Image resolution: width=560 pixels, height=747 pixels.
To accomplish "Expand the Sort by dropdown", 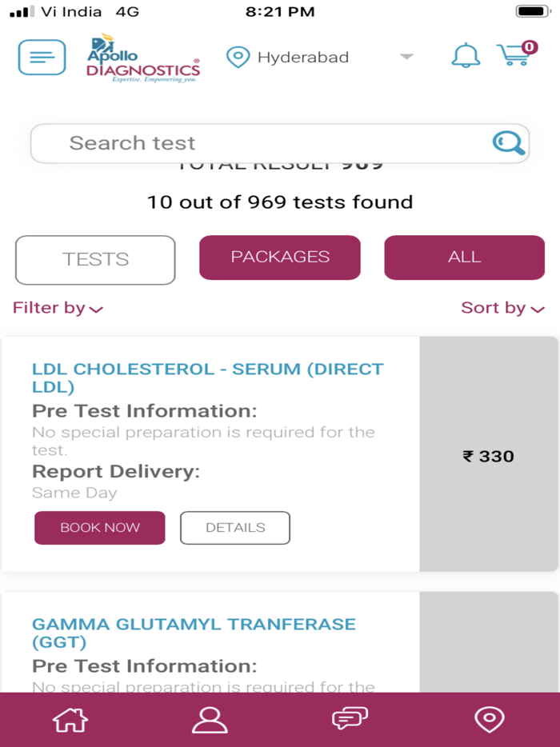I will (x=502, y=309).
